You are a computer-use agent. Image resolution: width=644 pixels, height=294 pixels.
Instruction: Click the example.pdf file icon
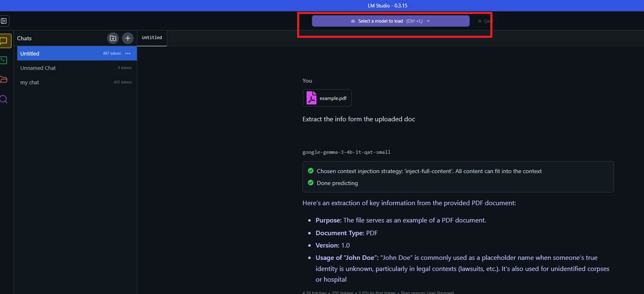tap(311, 98)
